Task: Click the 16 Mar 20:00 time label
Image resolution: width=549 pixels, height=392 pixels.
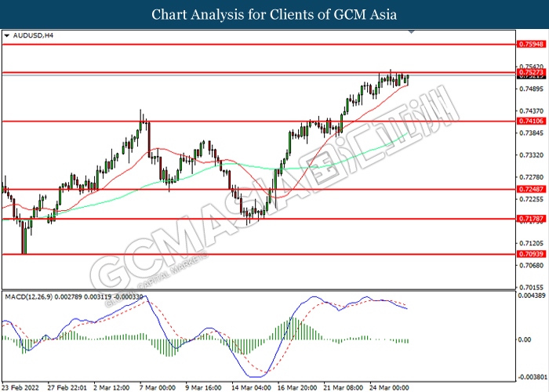Action: (x=297, y=387)
